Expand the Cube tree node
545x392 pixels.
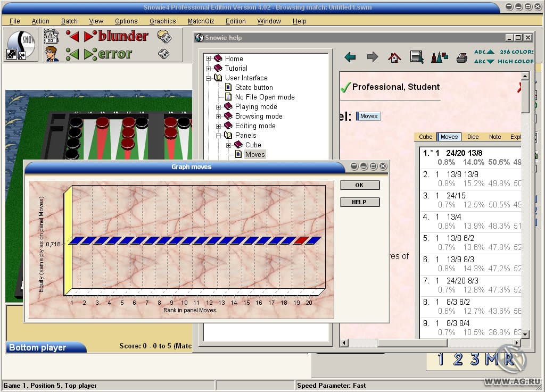pos(229,145)
